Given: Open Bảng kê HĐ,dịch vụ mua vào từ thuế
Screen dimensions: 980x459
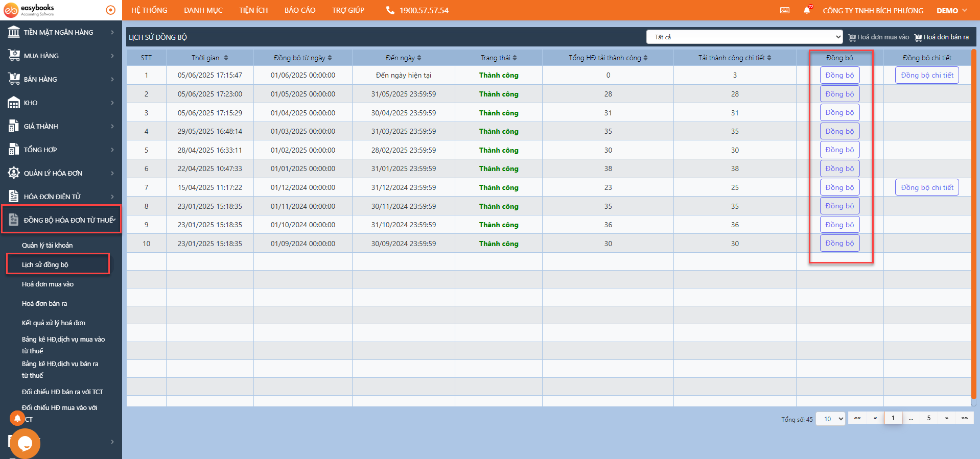Looking at the screenshot, I should click(x=63, y=345).
